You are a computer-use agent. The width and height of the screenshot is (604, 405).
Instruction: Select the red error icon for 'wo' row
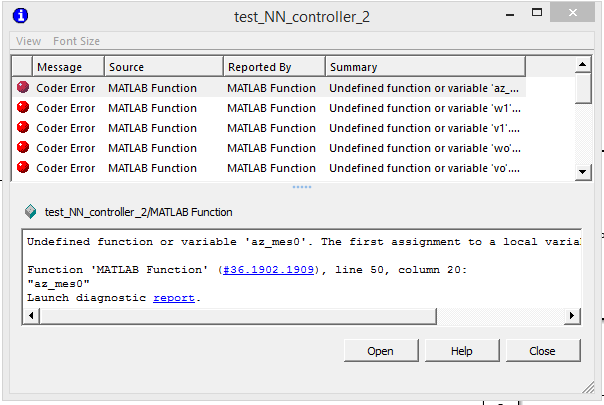[x=23, y=147]
